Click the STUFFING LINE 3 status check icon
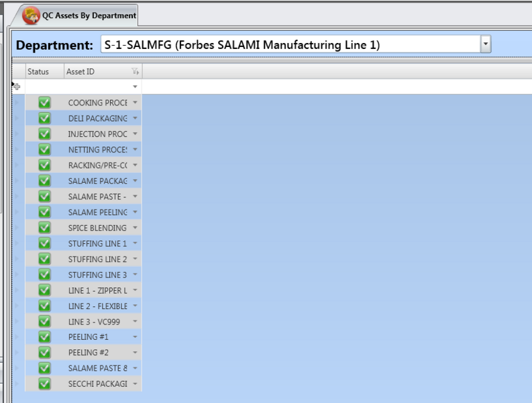The image size is (532, 403). (x=44, y=275)
